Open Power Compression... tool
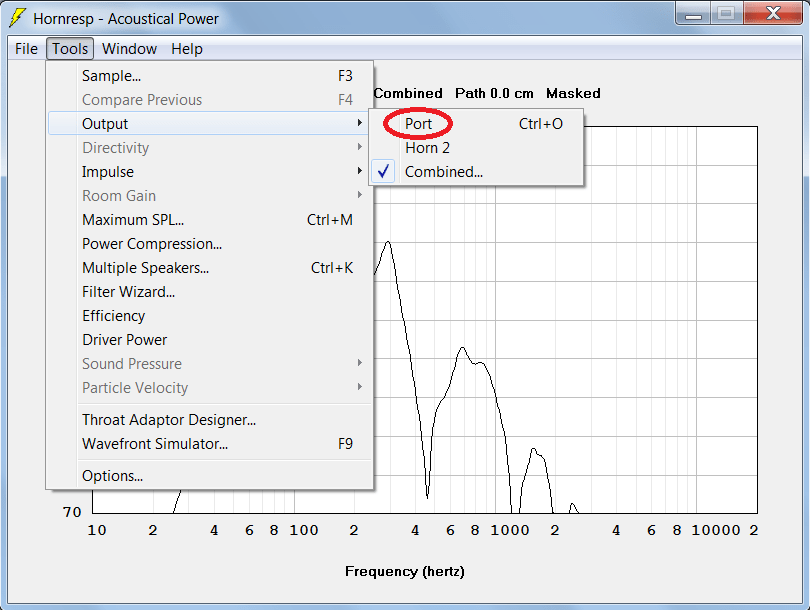 (210, 244)
